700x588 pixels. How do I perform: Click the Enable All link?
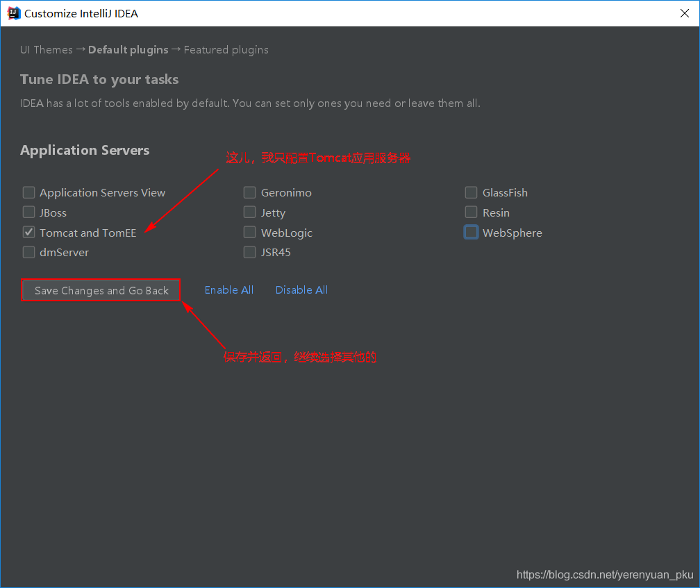(x=229, y=290)
